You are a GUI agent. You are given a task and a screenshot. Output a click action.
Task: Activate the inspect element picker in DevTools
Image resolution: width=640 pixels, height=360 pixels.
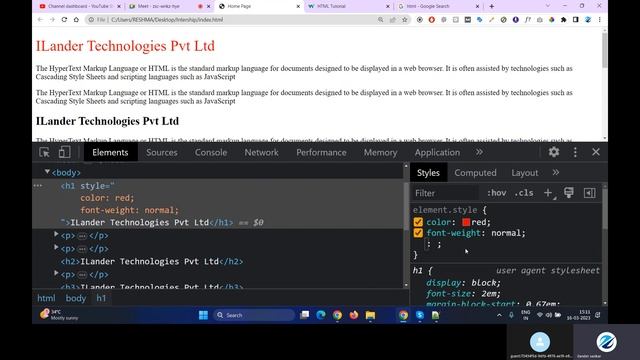click(44, 152)
